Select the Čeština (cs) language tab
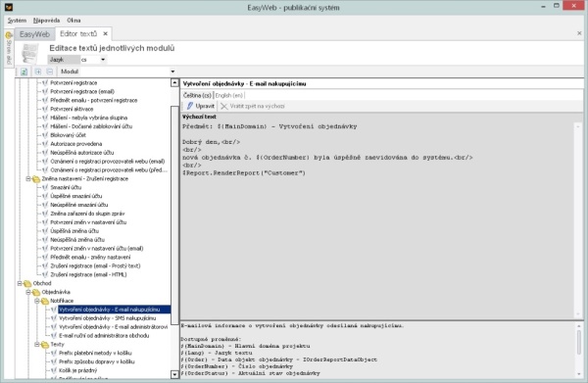 coord(197,96)
